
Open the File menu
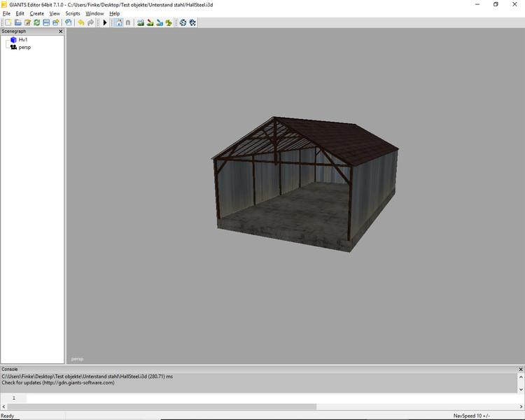coord(6,13)
